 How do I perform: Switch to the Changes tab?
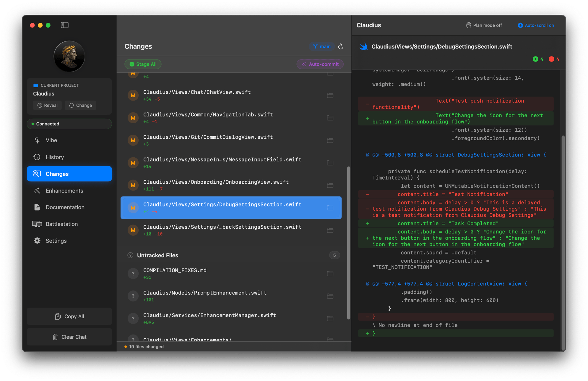click(x=57, y=174)
